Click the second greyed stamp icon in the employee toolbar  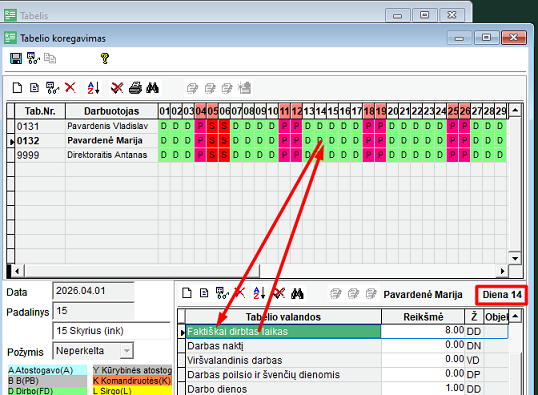click(x=210, y=88)
